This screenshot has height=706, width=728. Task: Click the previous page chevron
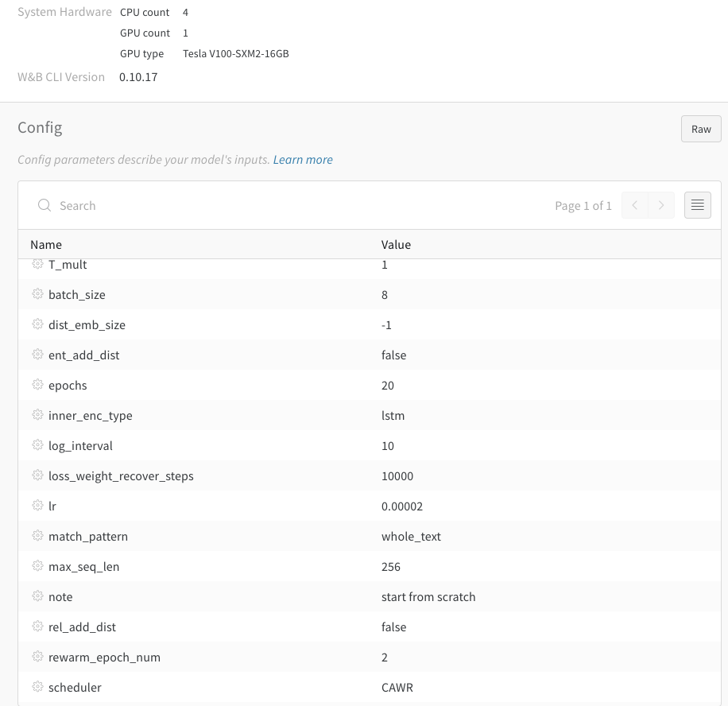[x=634, y=205]
